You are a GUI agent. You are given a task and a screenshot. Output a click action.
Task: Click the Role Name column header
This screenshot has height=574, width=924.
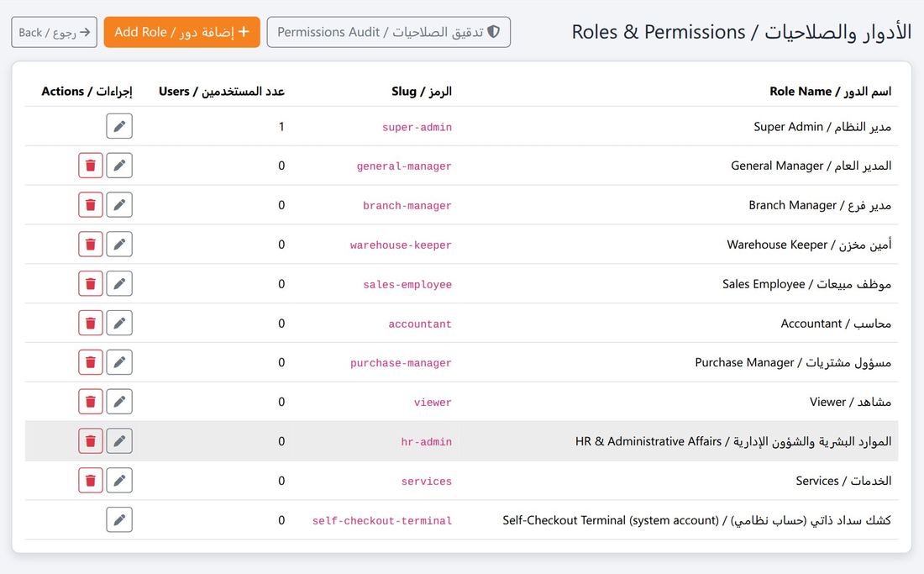pyautogui.click(x=830, y=92)
